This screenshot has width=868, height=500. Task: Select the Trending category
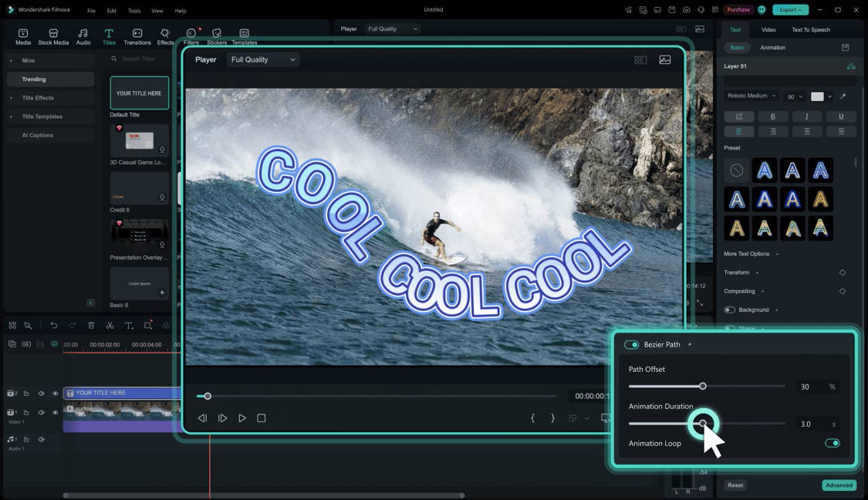pos(50,79)
